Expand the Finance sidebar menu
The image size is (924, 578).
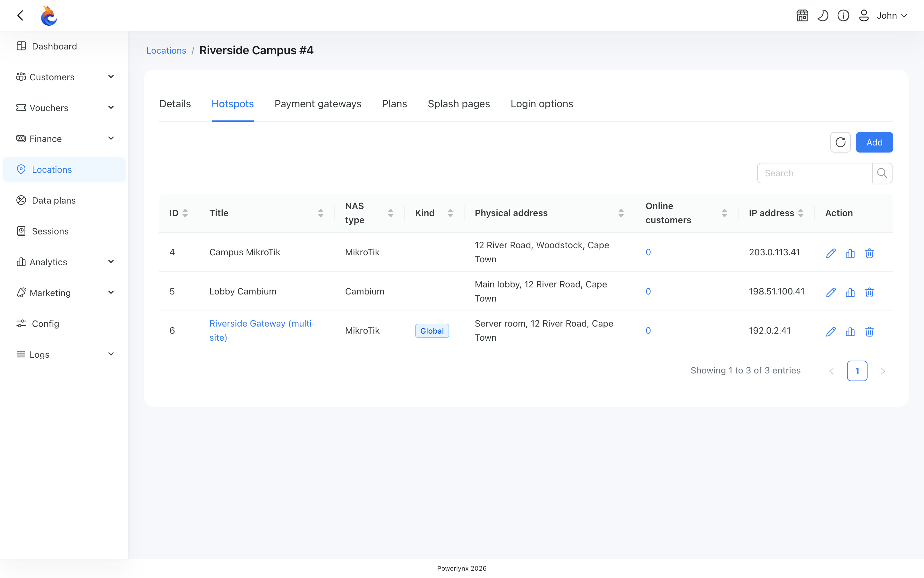click(64, 139)
